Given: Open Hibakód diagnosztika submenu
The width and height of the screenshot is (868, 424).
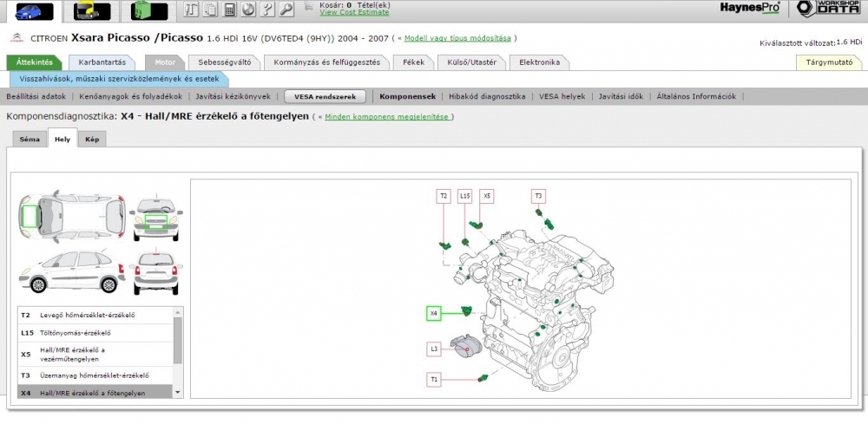Looking at the screenshot, I should point(487,96).
